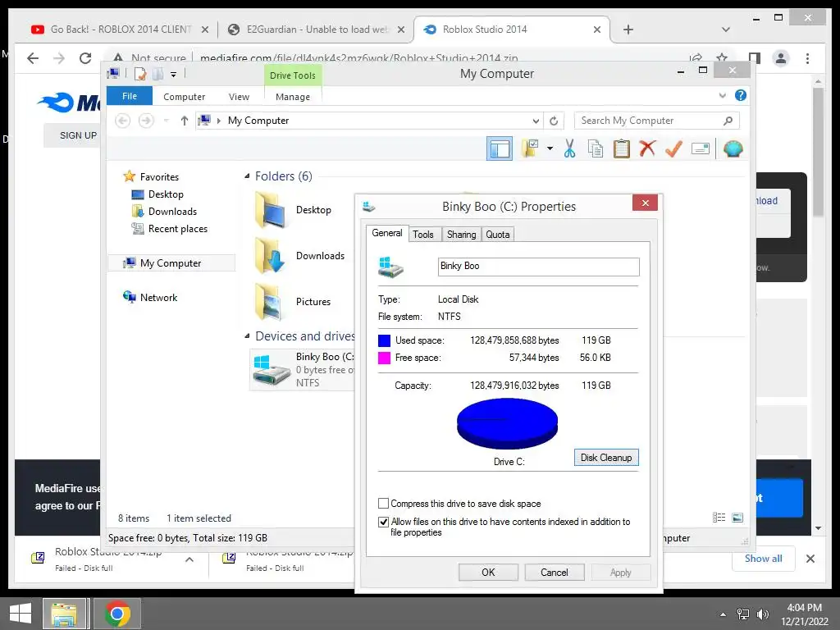The image size is (840, 630).
Task: Open the address bar history dropdown
Action: [x=536, y=121]
